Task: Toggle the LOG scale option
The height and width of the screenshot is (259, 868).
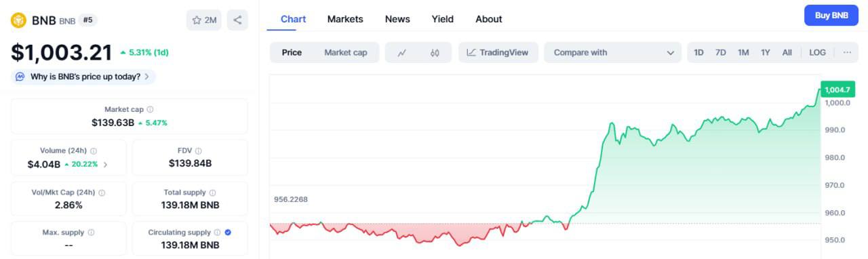Action: (x=817, y=52)
